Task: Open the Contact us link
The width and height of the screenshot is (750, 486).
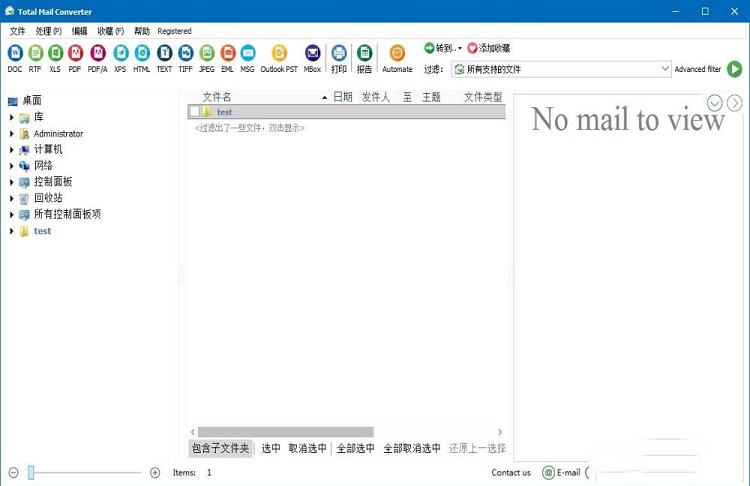Action: click(x=511, y=472)
